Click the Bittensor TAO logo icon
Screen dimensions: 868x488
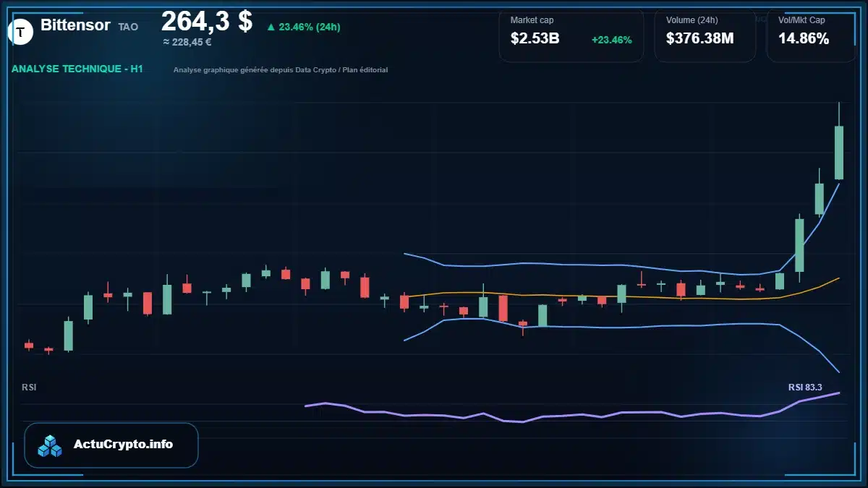pyautogui.click(x=21, y=31)
